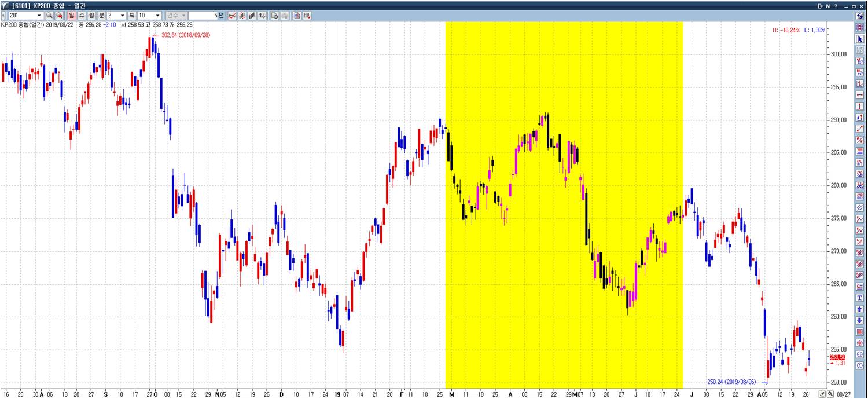Click the blue down arrow marker tool
This screenshot has height=399, width=868.
(860, 320)
